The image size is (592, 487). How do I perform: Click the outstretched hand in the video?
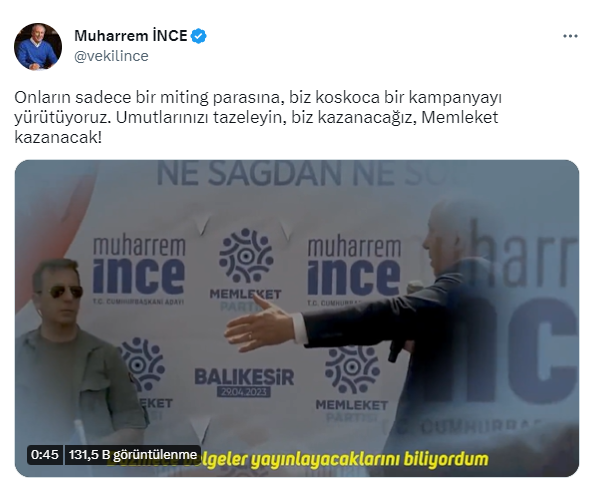pos(260,324)
